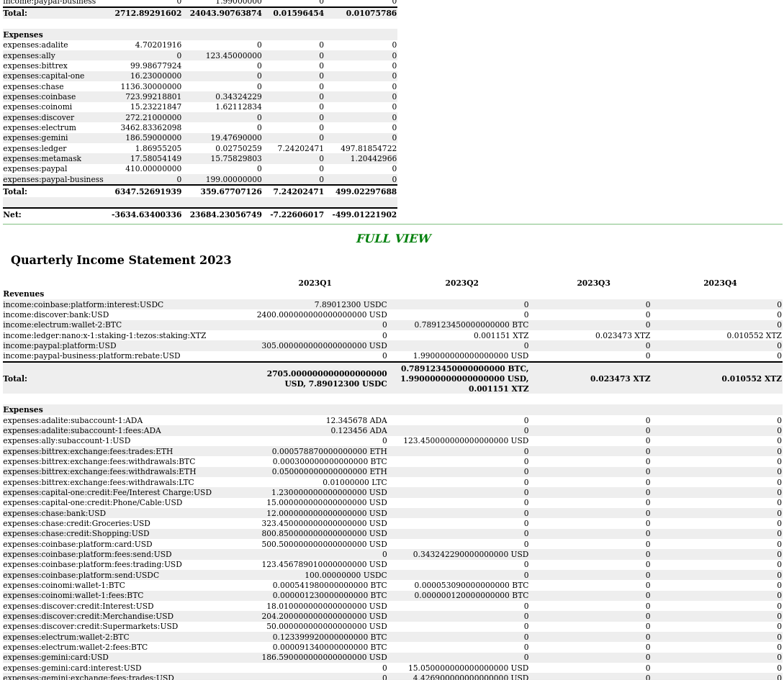Viewport: 784px width, 680px height.
Task: Select expenses:chase:credit:Groceries:USD row label
Action: (76, 524)
